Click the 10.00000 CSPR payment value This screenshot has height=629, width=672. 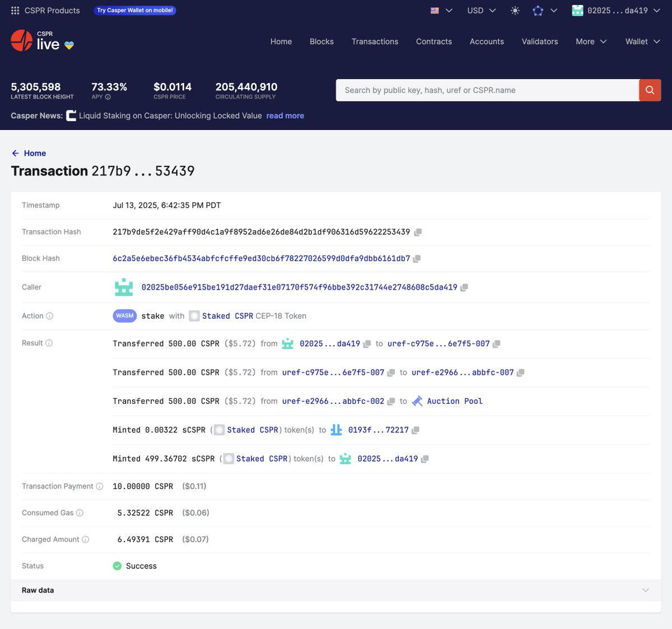click(143, 486)
